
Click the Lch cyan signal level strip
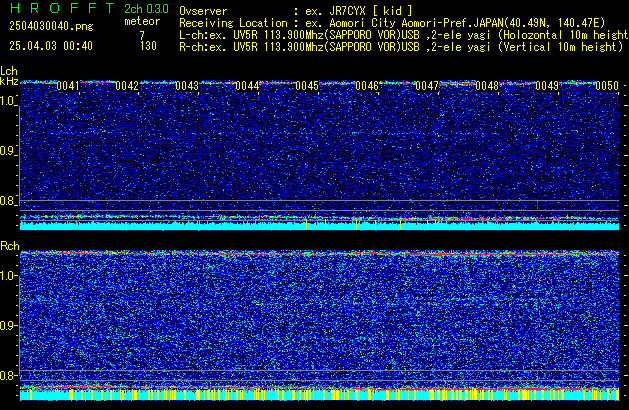coord(319,225)
